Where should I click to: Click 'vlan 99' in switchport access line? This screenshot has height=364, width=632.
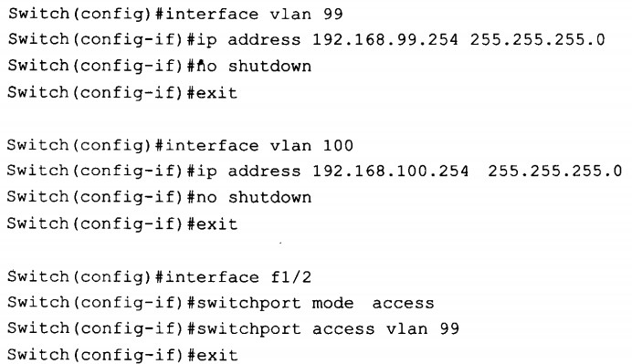click(x=423, y=329)
